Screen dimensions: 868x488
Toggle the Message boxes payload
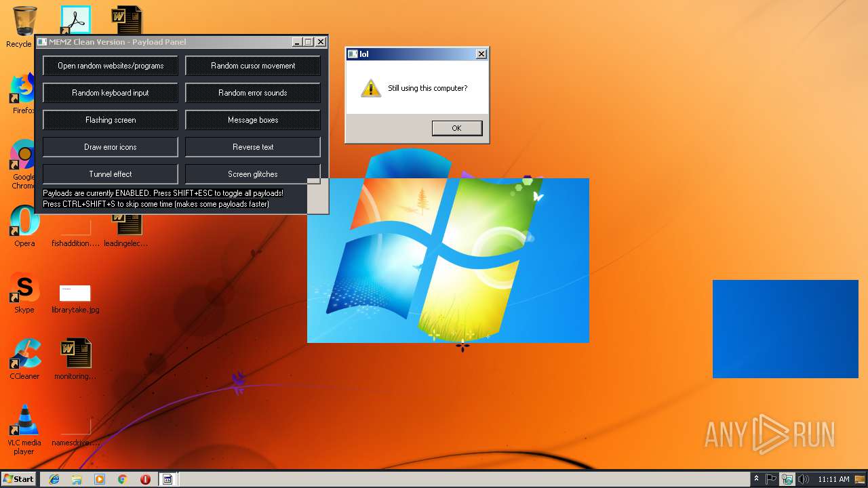coord(253,120)
